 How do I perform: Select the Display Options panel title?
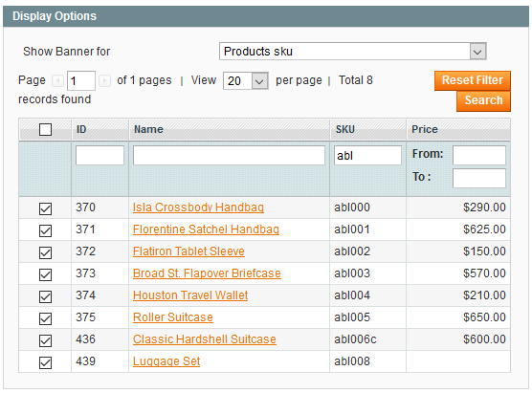55,16
